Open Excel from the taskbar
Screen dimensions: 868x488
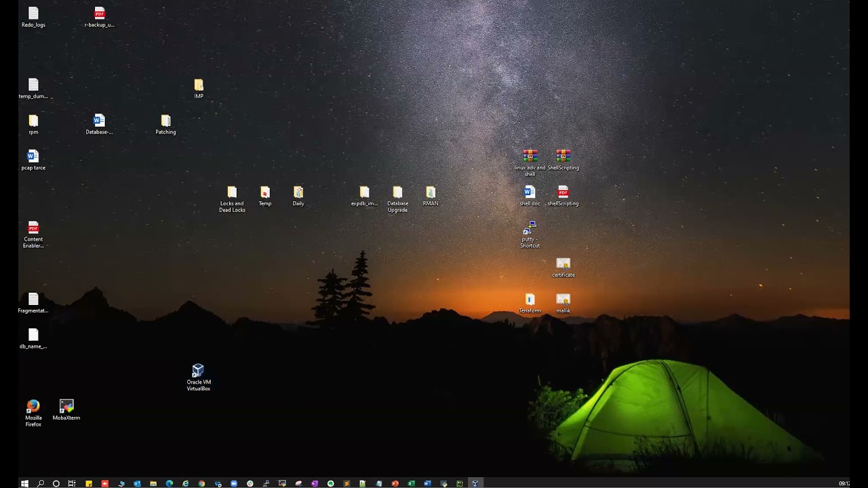pos(411,483)
